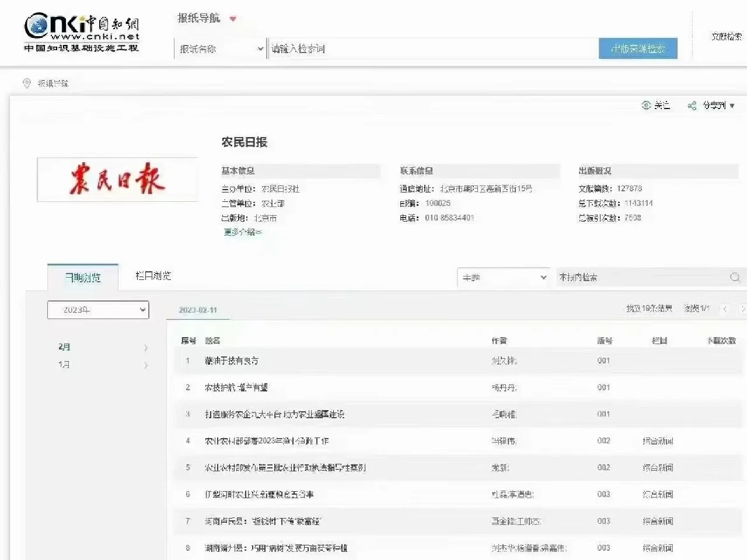The image size is (747, 560).
Task: Click the location pin breadcrumb icon
Action: tap(26, 83)
